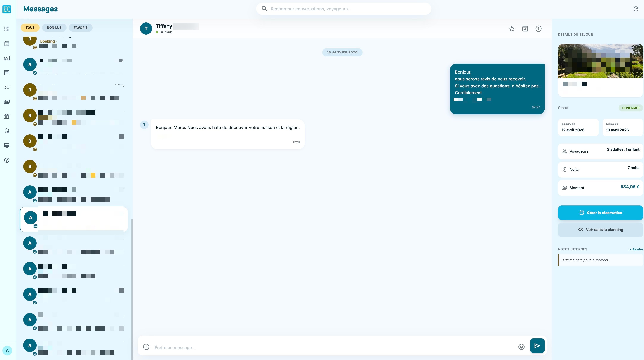Mark the Tiffany conversation as favorite
The image size is (644, 360).
pyautogui.click(x=511, y=29)
